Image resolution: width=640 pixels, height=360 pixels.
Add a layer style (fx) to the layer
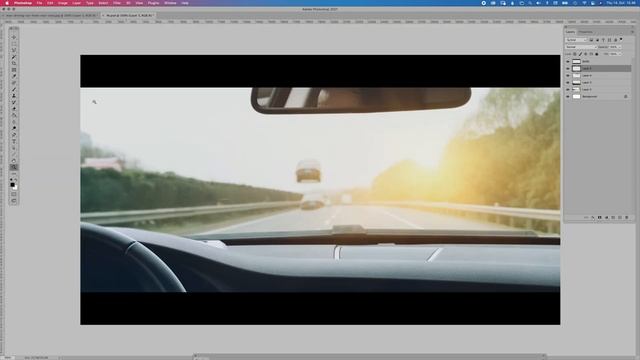pyautogui.click(x=593, y=218)
